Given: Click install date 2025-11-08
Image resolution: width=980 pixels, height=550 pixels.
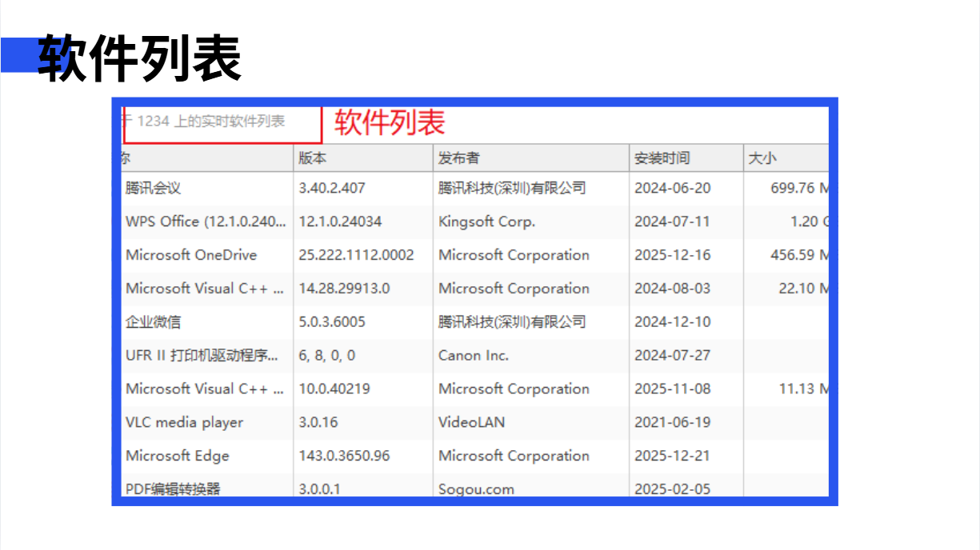Looking at the screenshot, I should pos(673,389).
